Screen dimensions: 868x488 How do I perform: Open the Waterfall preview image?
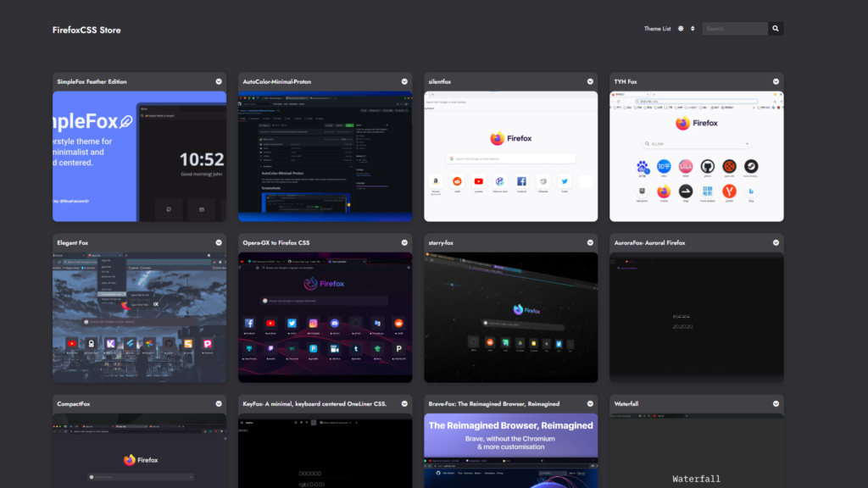pyautogui.click(x=697, y=451)
